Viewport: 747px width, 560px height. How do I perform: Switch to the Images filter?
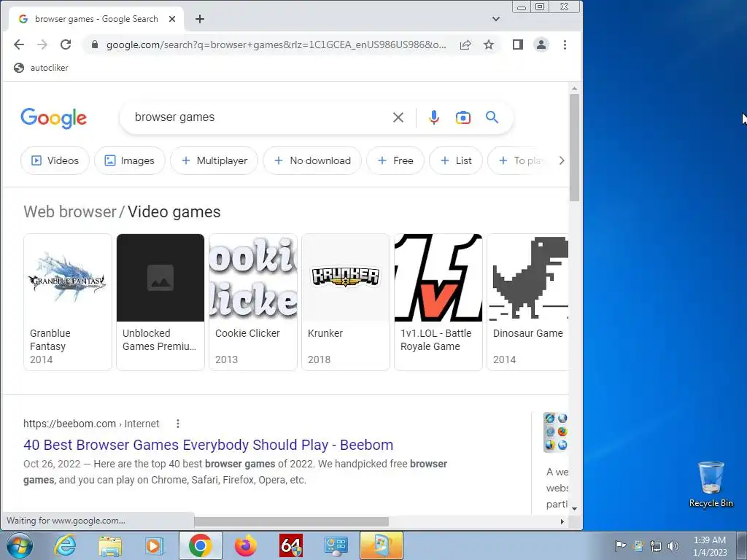(130, 160)
